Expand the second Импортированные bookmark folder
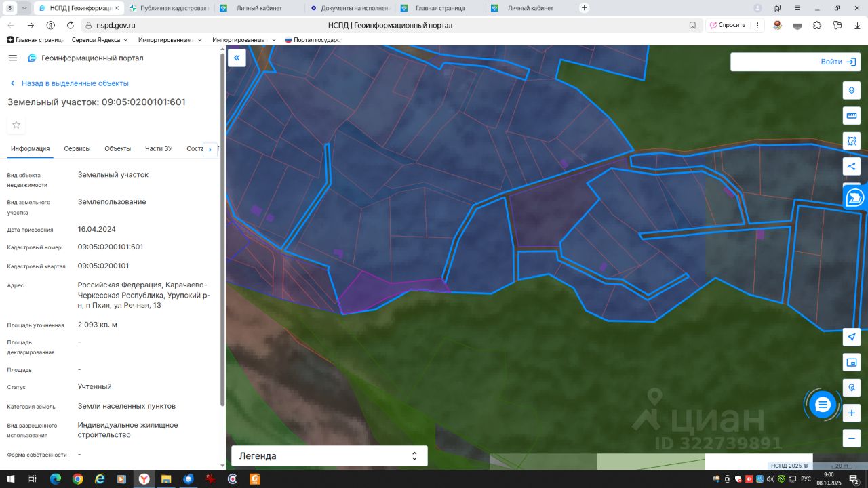This screenshot has width=868, height=488. [x=244, y=40]
